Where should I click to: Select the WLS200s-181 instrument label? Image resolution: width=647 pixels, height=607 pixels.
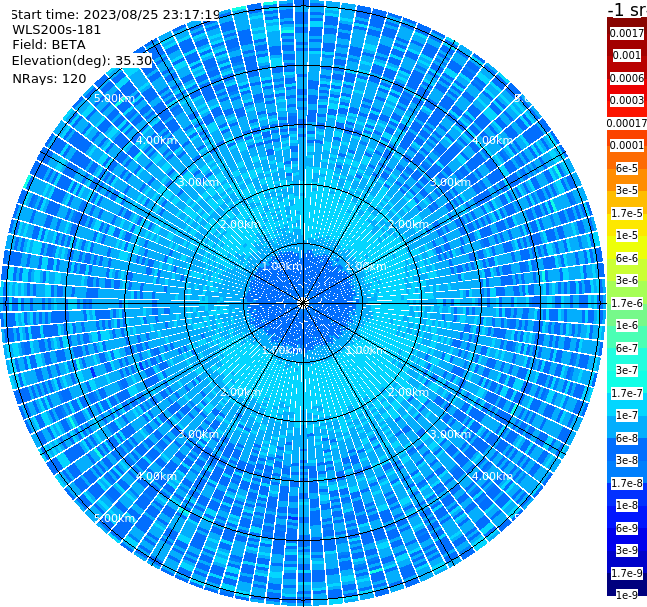(57, 30)
